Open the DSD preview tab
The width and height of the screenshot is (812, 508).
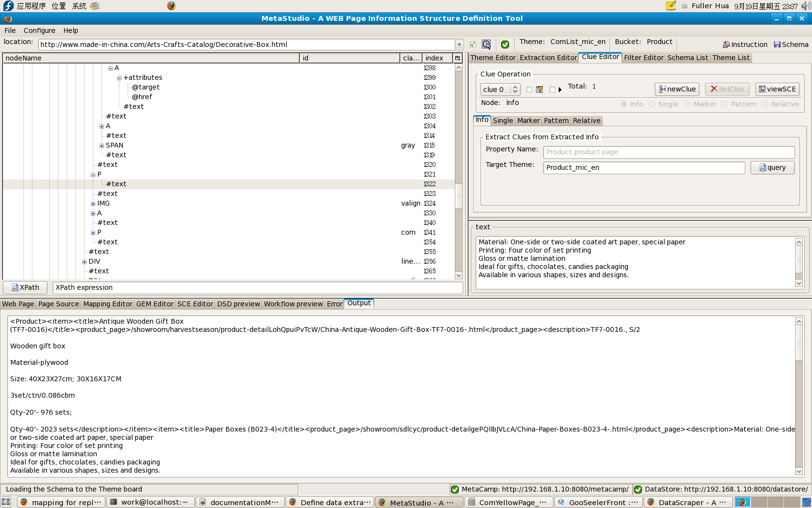(x=238, y=304)
